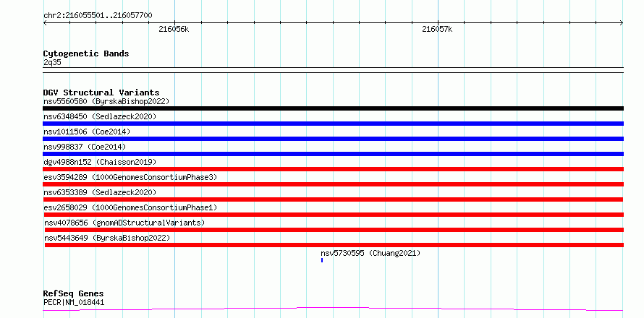Screen dimensions: 644x318
Task: Open esv3594289 (1000GenomesConsortiumPhase3) label
Action: coord(130,177)
